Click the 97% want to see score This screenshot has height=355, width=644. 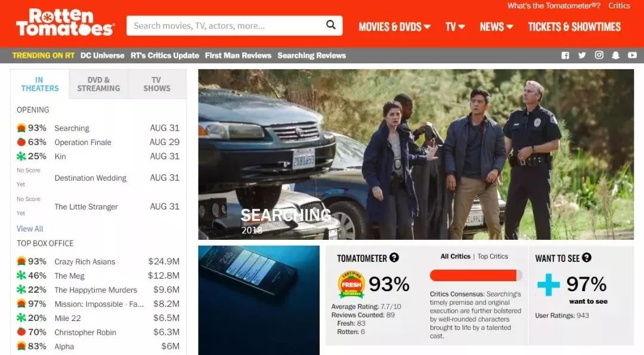(x=586, y=284)
